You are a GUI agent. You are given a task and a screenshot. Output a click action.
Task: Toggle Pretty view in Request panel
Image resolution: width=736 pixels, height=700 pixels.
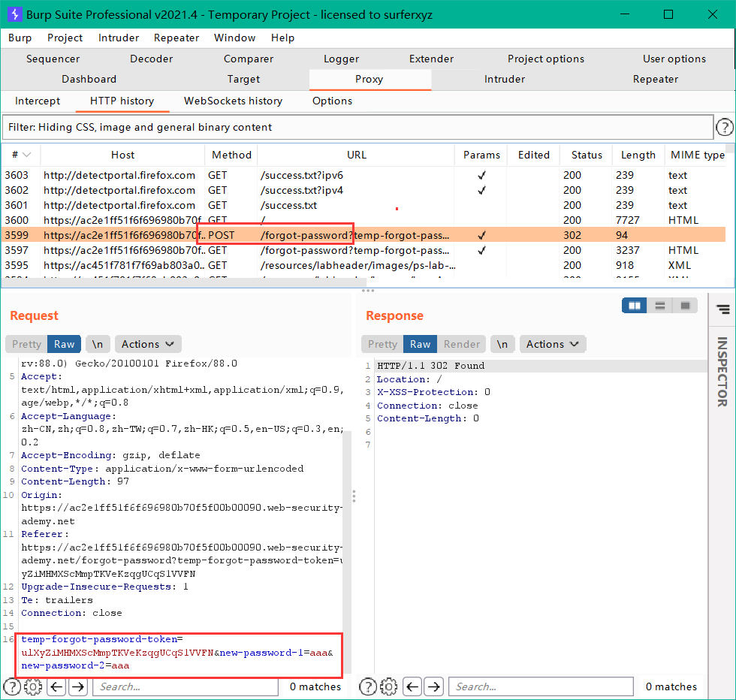(x=27, y=344)
